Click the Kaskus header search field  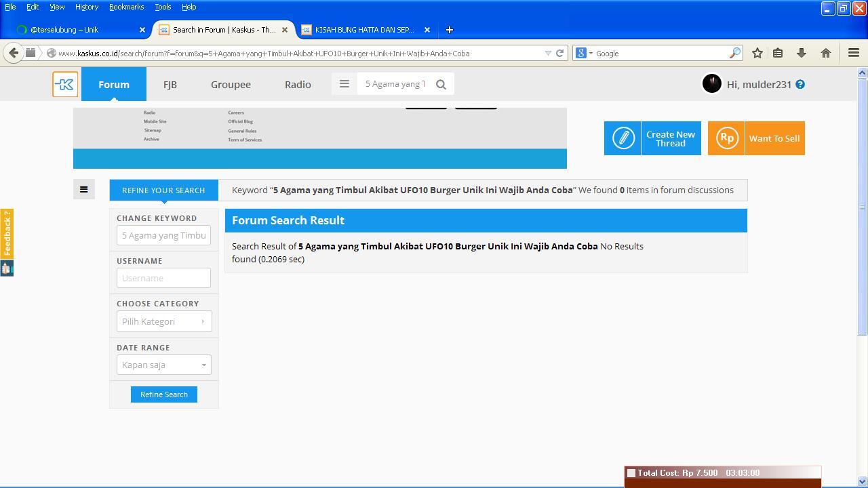click(396, 84)
